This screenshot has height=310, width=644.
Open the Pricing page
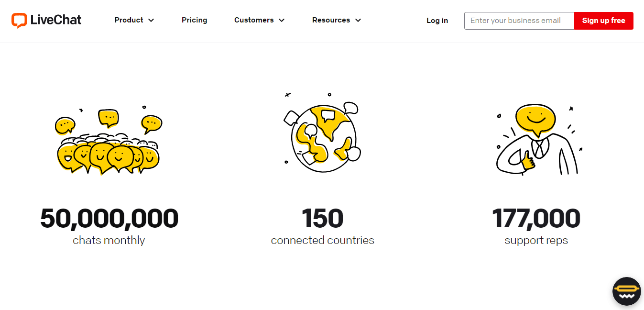pyautogui.click(x=195, y=20)
